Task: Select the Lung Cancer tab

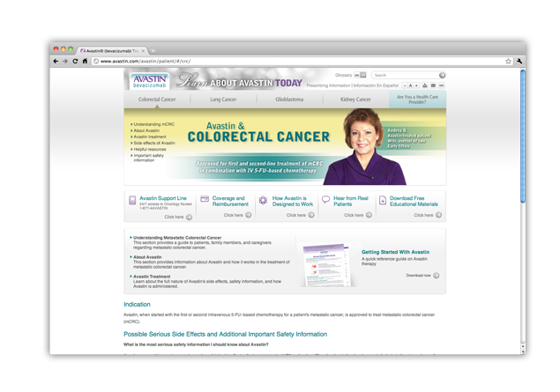Action: pyautogui.click(x=223, y=100)
